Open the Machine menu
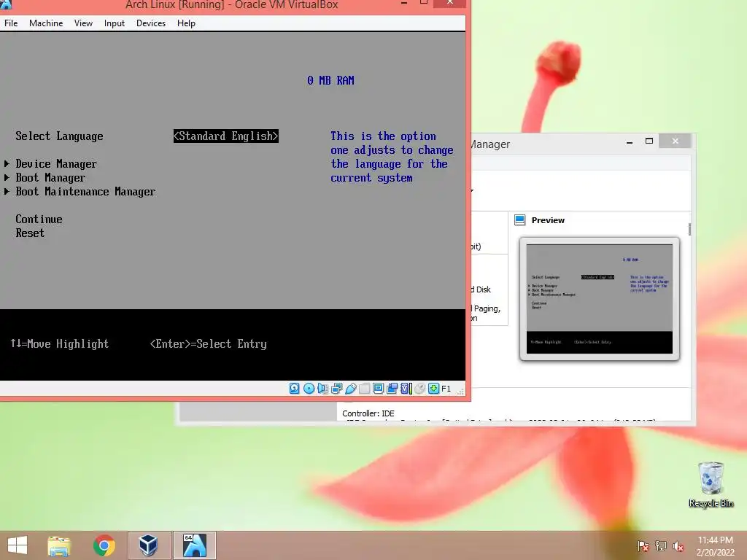 pyautogui.click(x=46, y=23)
